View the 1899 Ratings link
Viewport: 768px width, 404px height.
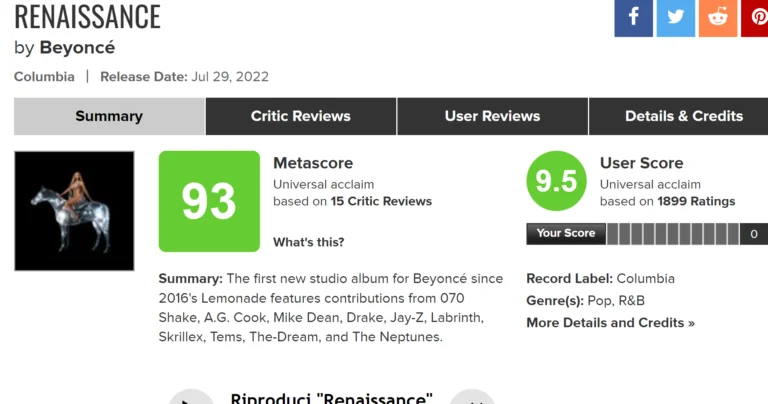(x=696, y=201)
